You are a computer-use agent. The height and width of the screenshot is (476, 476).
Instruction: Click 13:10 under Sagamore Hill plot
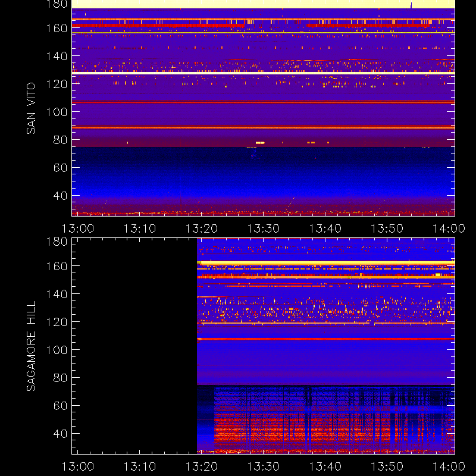[140, 466]
